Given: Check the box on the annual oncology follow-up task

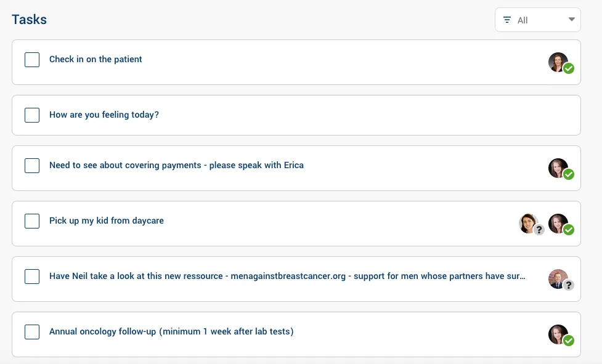Looking at the screenshot, I should tap(31, 332).
